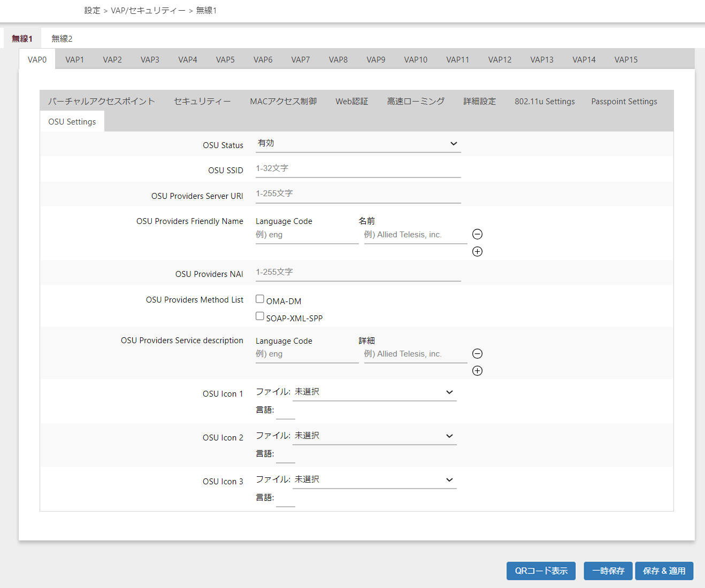Focus the OSU Providers Server URI field

pyautogui.click(x=358, y=194)
